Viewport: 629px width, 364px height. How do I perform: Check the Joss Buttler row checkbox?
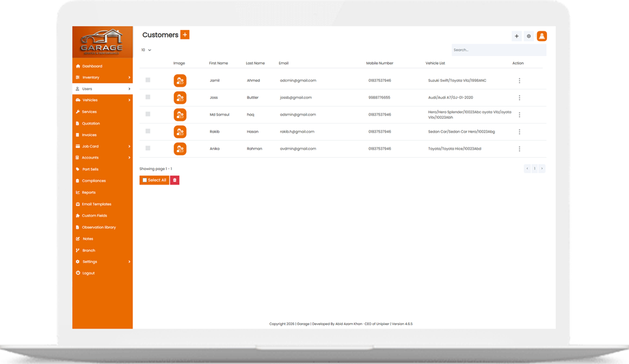(x=148, y=97)
